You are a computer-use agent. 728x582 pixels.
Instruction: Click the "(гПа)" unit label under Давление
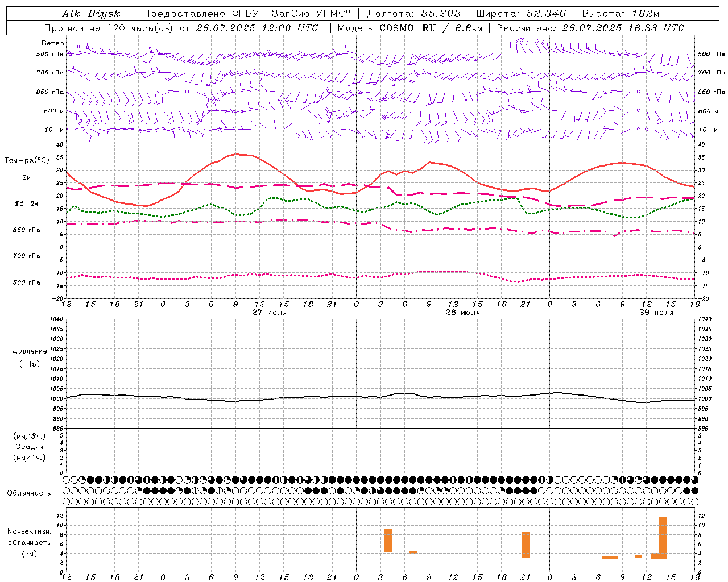[x=30, y=364]
